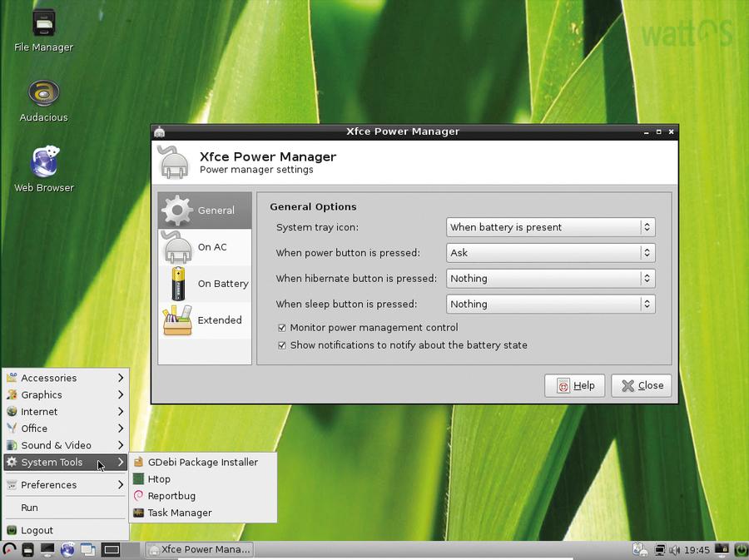Click the Close button in Power Manager
Screen dimensions: 749x560
(x=642, y=386)
